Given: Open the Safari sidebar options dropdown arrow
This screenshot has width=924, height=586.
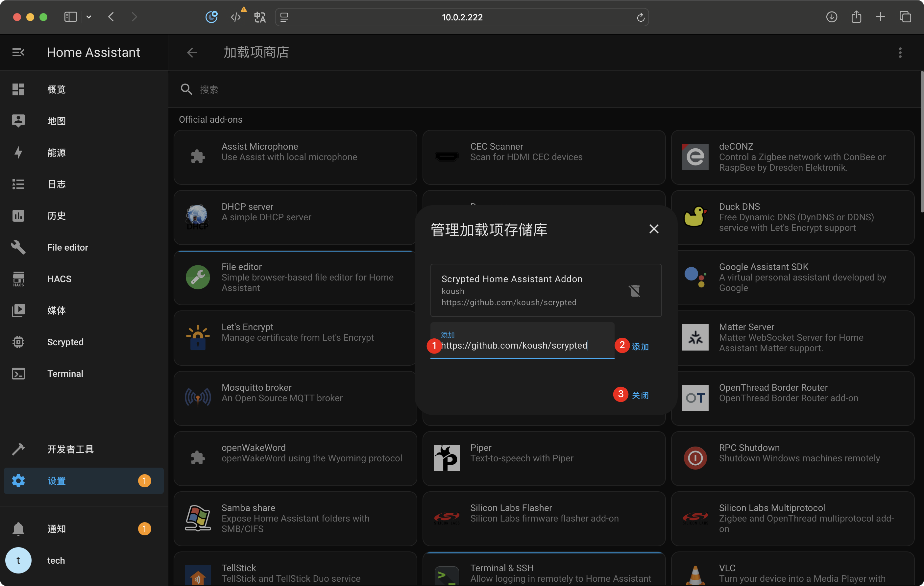Looking at the screenshot, I should click(x=89, y=17).
